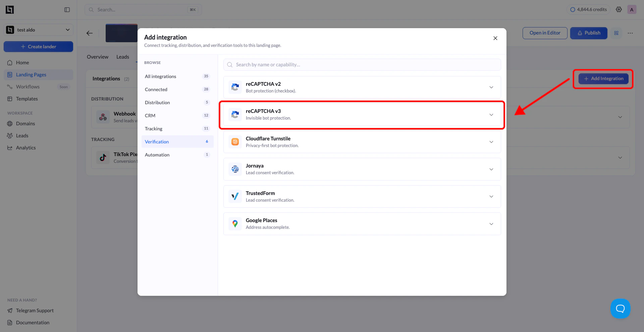This screenshot has height=332, width=644.
Task: Open Templates in sidebar
Action: pyautogui.click(x=38, y=99)
